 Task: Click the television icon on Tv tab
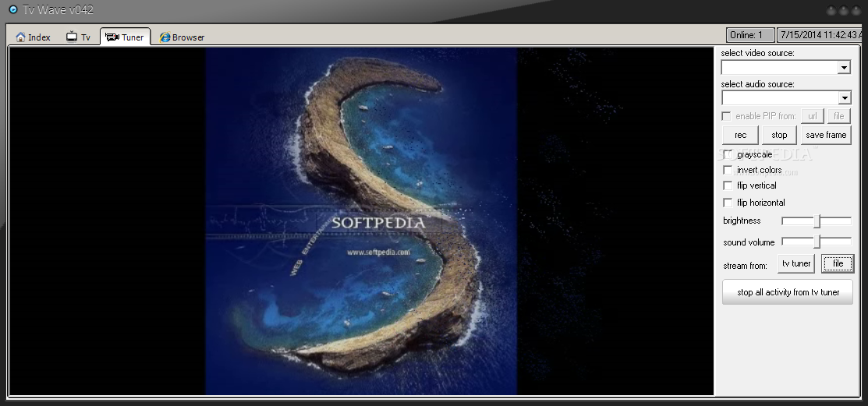click(x=72, y=37)
